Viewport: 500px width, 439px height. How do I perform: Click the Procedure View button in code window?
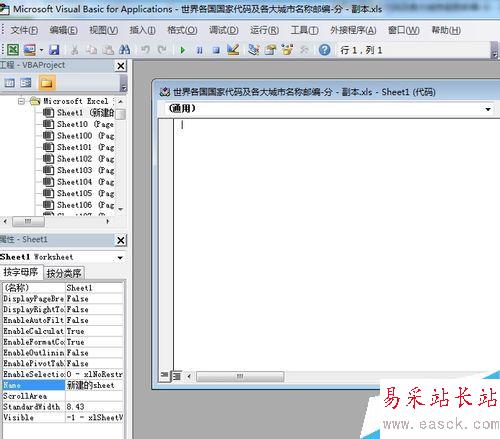click(164, 376)
